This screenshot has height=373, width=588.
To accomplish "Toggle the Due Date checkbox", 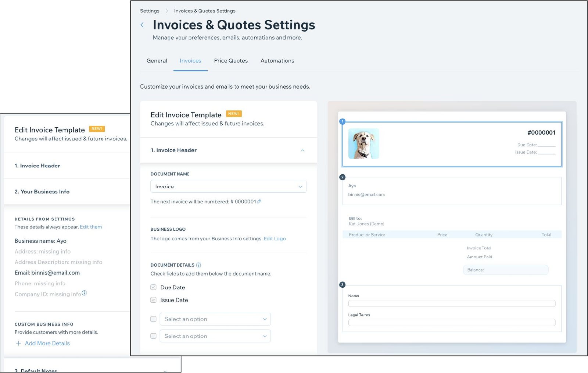I will pyautogui.click(x=154, y=287).
